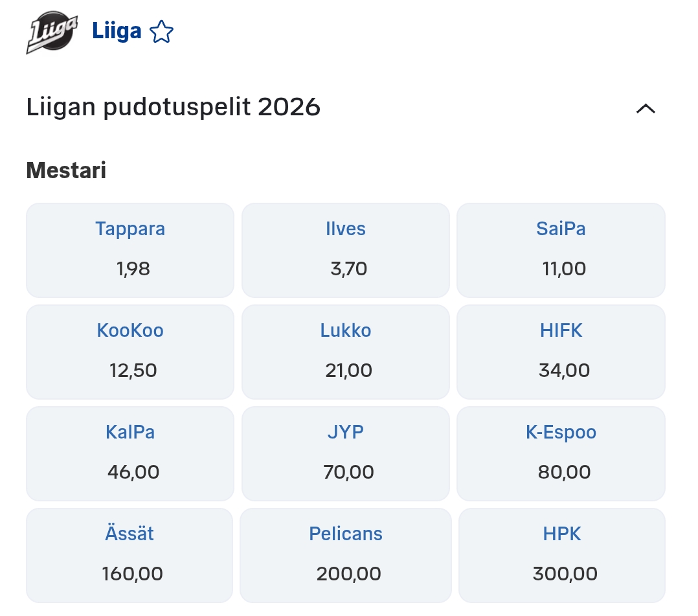Click the Tappara team name
Viewport: 698px width, 616px height.
pyautogui.click(x=130, y=229)
